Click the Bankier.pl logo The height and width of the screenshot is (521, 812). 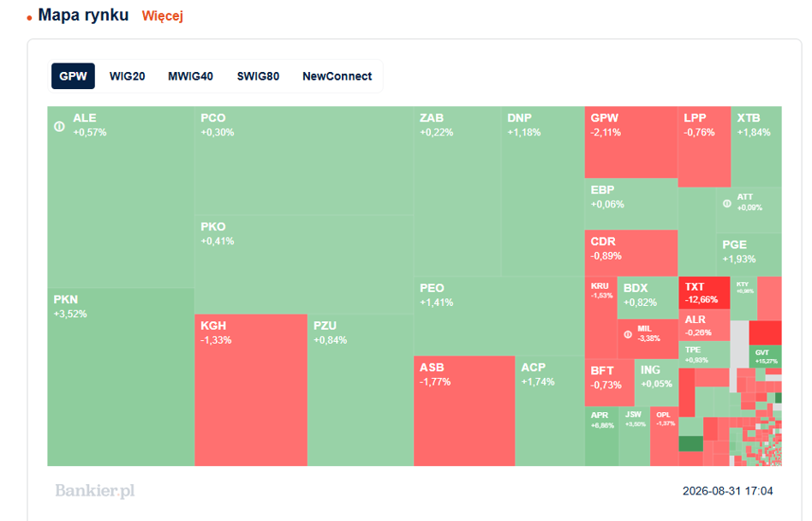point(95,490)
